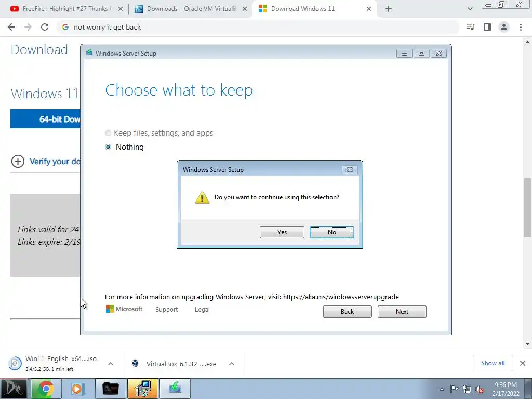Click the network tray icon
The image size is (532, 399).
467,390
